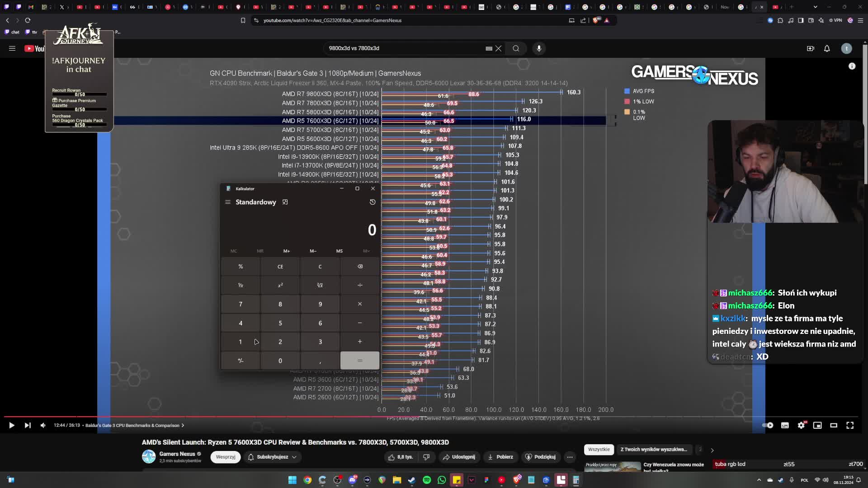Click the Pobierz download button
Image resolution: width=868 pixels, height=488 pixels.
[500, 457]
